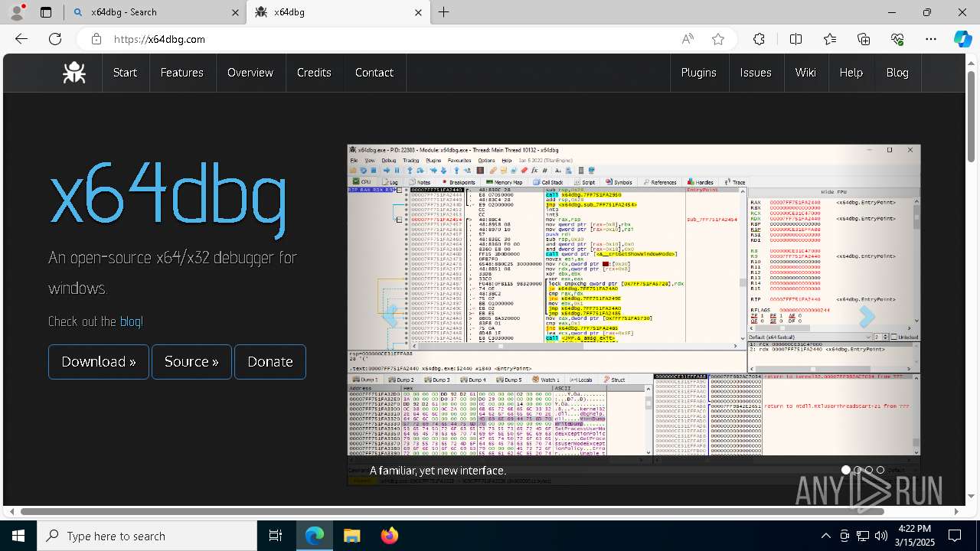Open the Wiki link

click(x=805, y=73)
